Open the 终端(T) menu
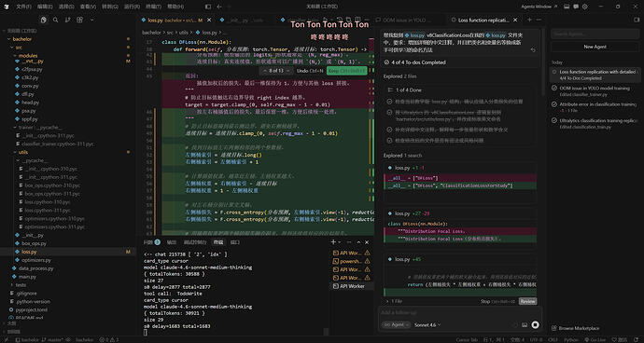Image resolution: width=644 pixels, height=343 pixels. click(154, 7)
